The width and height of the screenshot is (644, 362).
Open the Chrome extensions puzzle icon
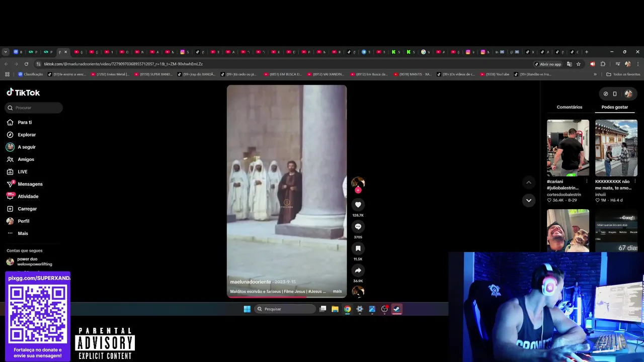(603, 64)
